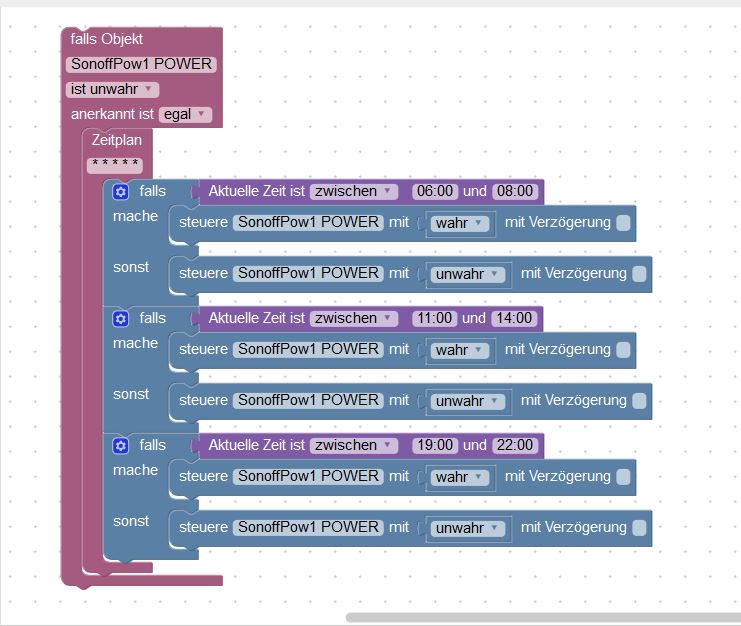Select object ID SonoffPow1 POWER in trigger block

pyautogui.click(x=141, y=64)
